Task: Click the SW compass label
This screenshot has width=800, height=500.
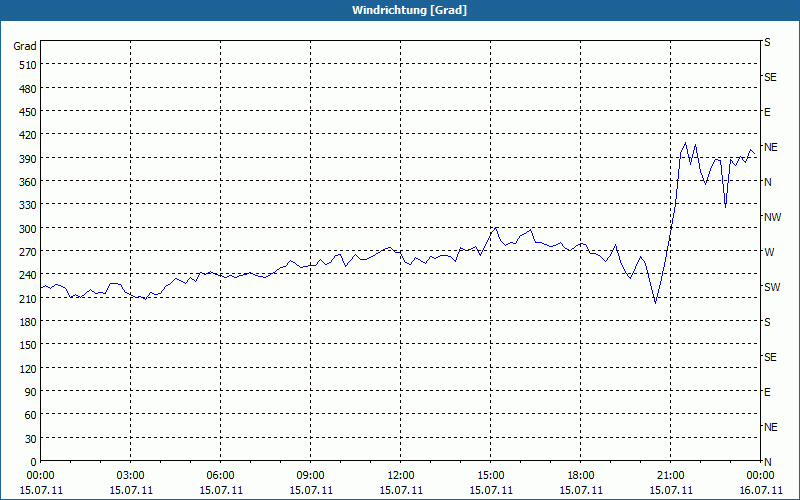Action: (x=772, y=287)
